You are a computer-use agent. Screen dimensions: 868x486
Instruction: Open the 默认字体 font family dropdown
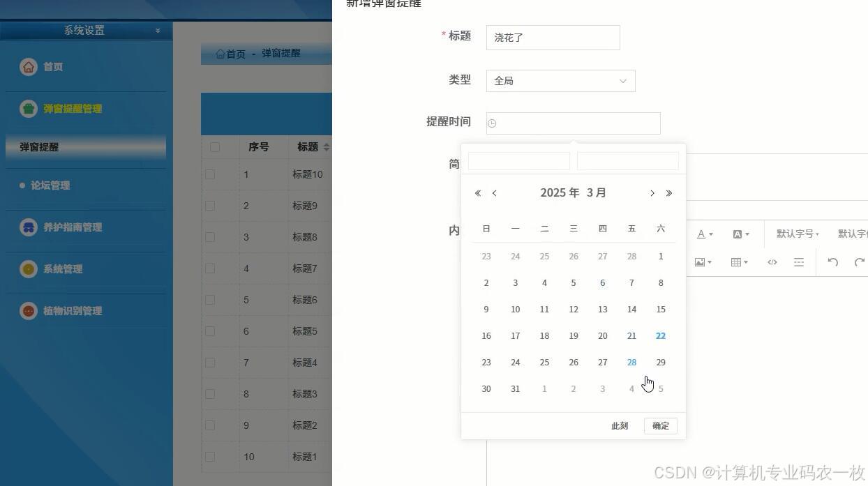pyautogui.click(x=853, y=234)
